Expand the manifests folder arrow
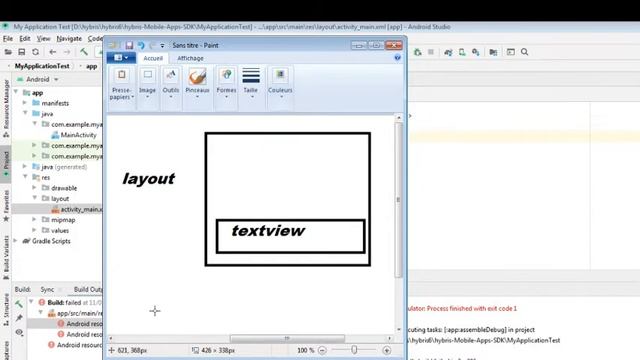Image resolution: width=640 pixels, height=360 pixels. coord(25,103)
